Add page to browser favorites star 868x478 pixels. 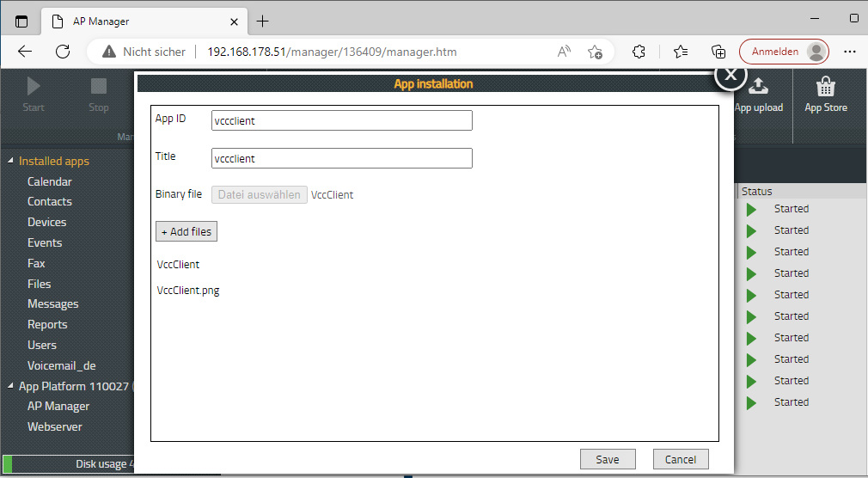pyautogui.click(x=595, y=52)
